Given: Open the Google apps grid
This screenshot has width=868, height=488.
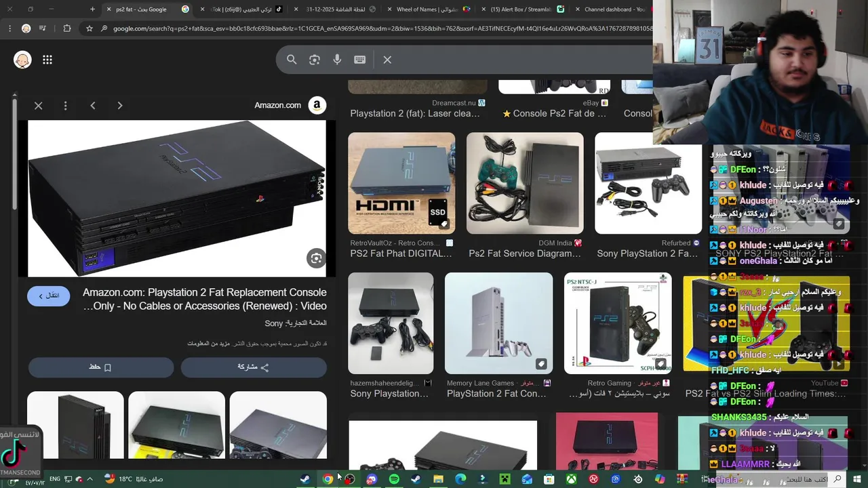Looking at the screenshot, I should pyautogui.click(x=47, y=60).
